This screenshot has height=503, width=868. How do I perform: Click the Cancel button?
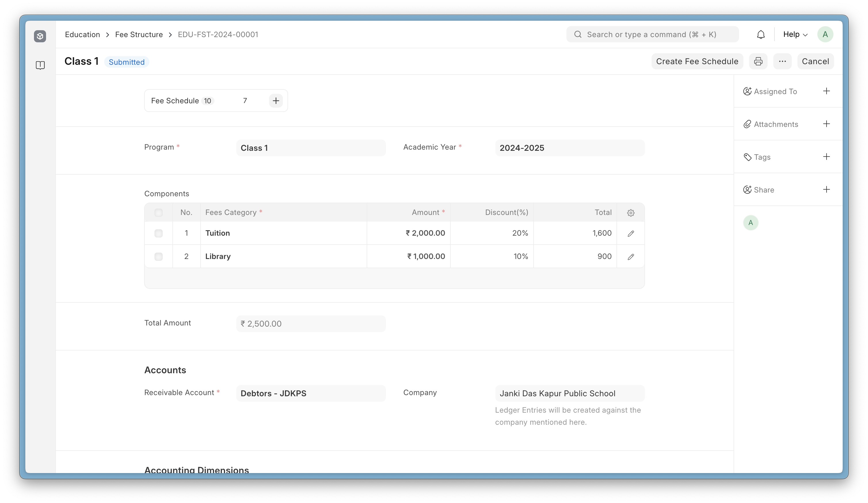815,61
